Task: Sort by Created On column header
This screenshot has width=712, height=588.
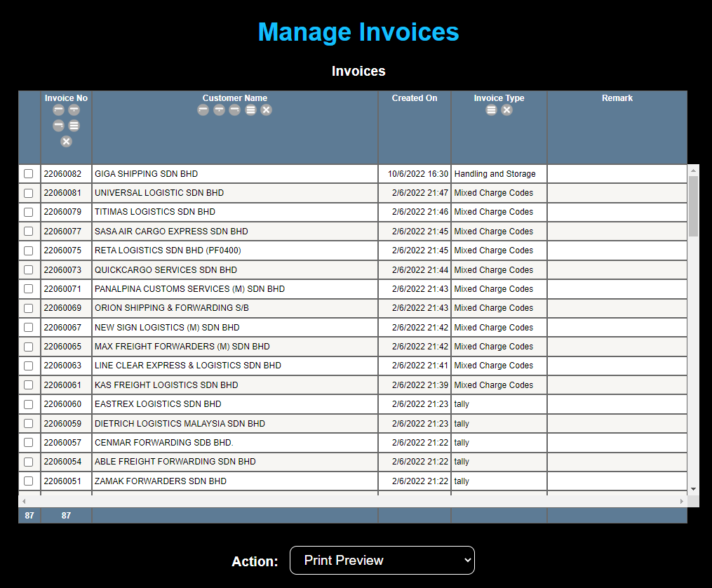Action: (x=415, y=98)
